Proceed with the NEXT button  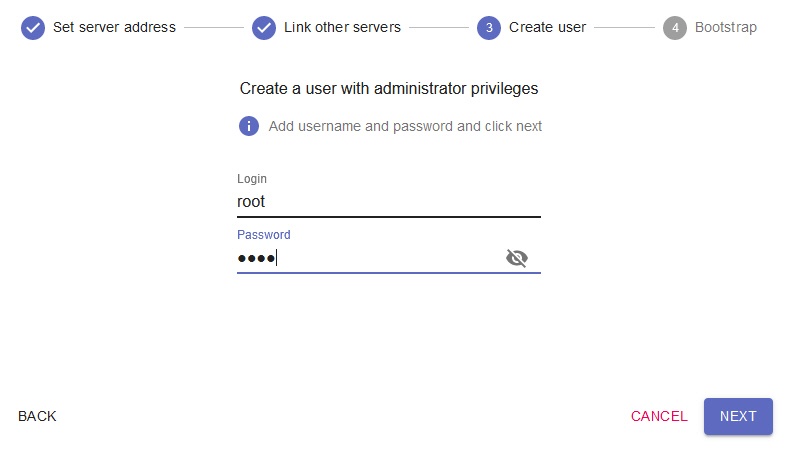pyautogui.click(x=738, y=416)
